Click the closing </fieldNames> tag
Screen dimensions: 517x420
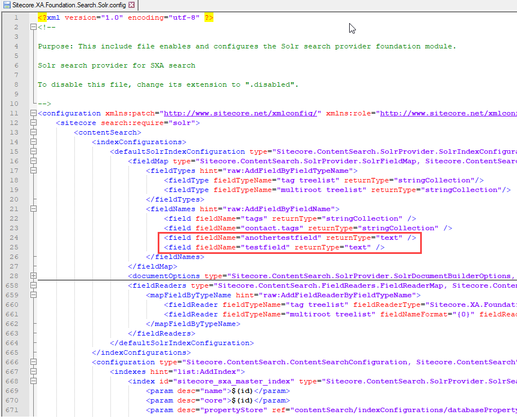[175, 257]
